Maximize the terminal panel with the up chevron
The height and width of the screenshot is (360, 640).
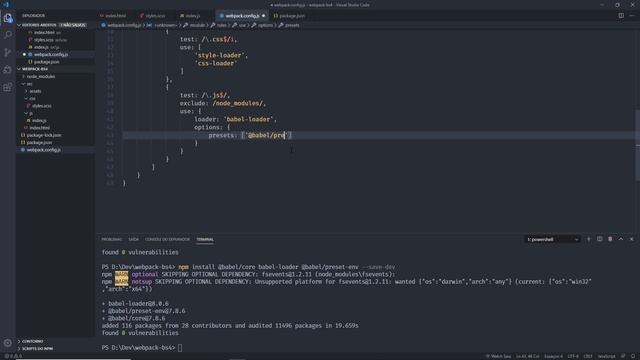coord(621,239)
